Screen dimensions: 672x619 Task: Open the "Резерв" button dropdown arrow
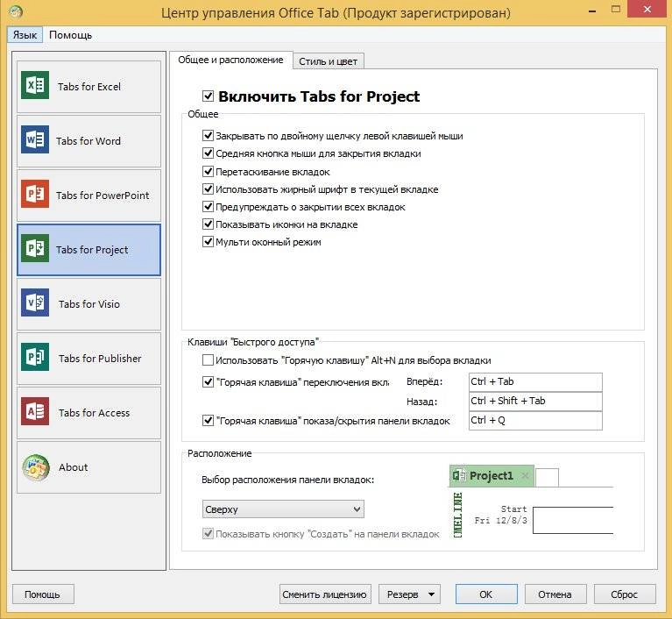click(x=431, y=594)
